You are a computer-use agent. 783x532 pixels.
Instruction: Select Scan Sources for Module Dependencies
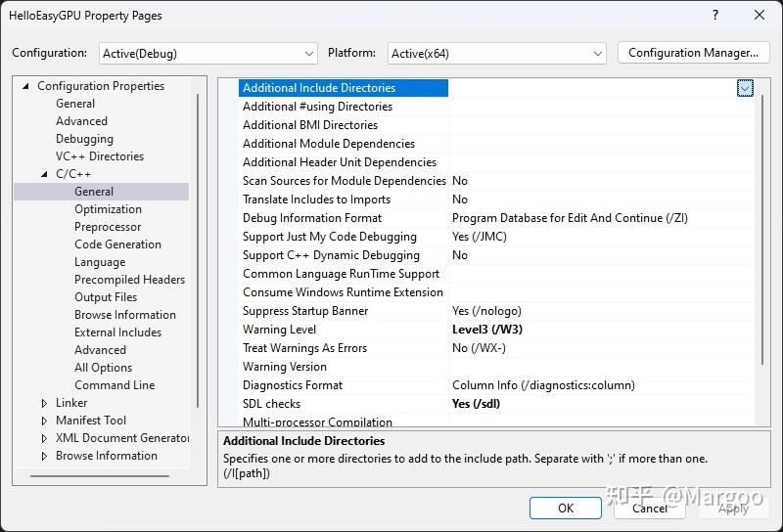(x=345, y=181)
